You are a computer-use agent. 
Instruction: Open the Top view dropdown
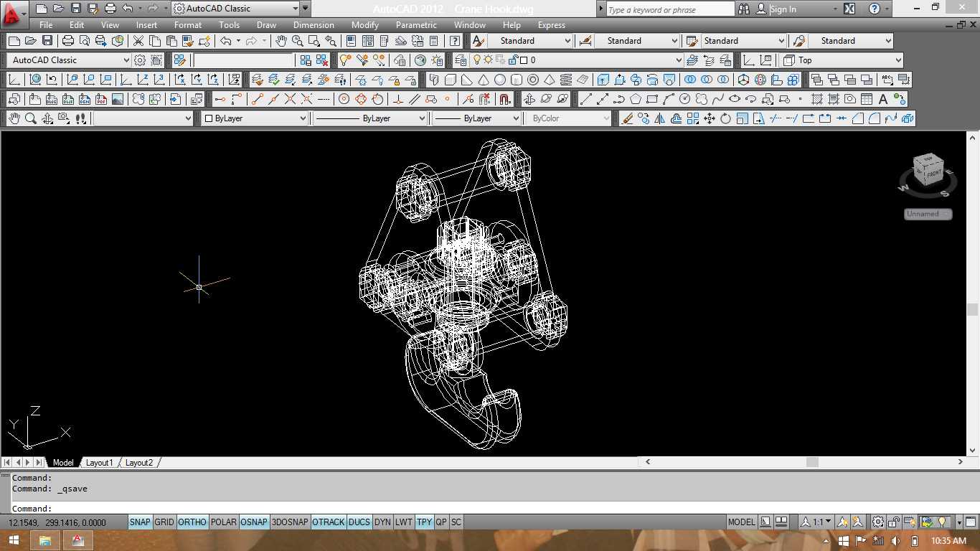pos(842,60)
